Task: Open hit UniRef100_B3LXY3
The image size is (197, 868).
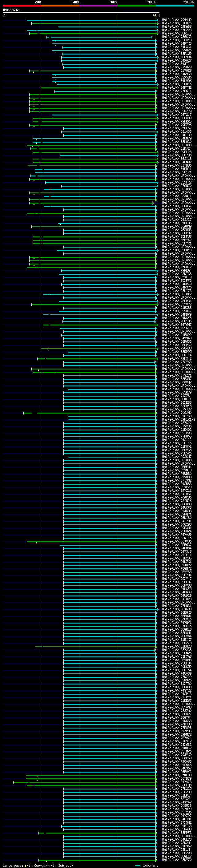Action: [177, 40]
